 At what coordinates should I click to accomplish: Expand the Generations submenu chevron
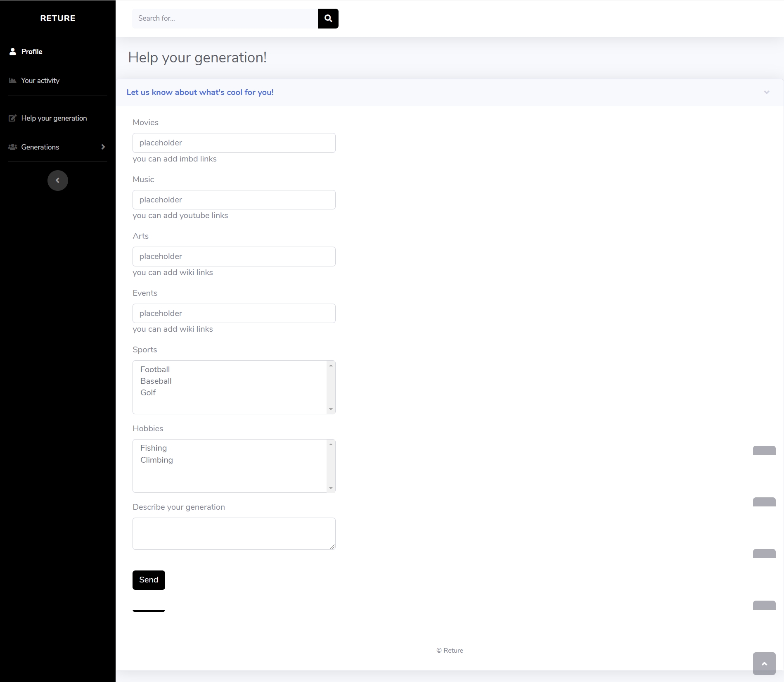(103, 147)
